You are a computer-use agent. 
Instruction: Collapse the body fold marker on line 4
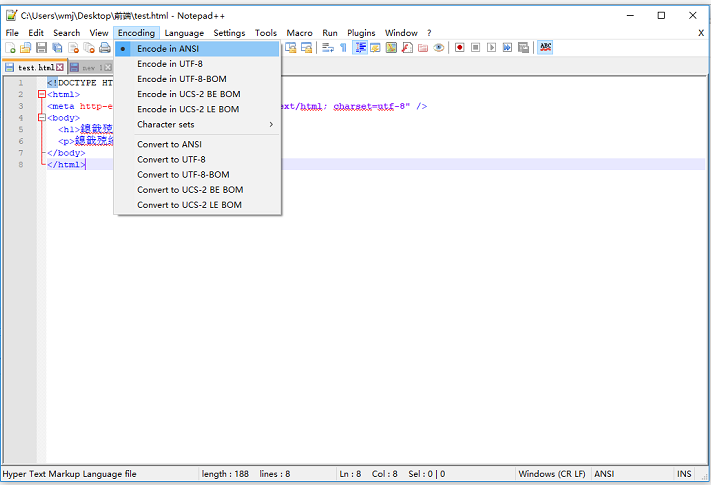tap(42, 118)
